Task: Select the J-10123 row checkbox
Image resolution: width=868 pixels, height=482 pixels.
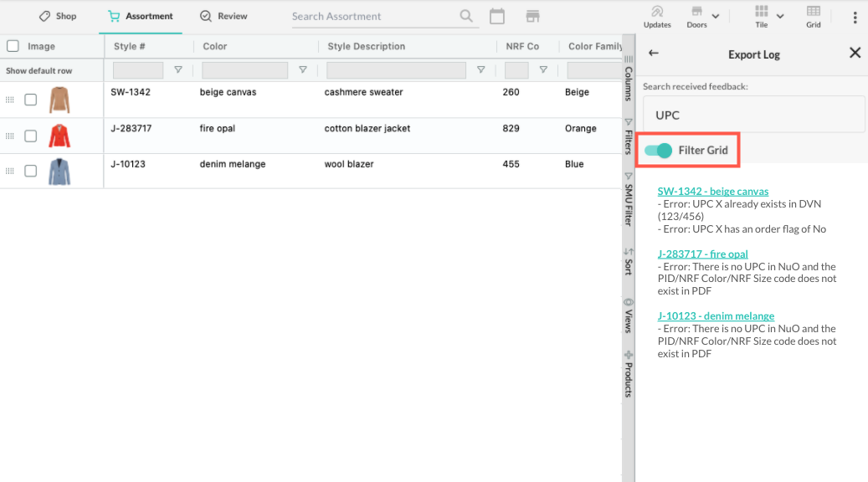Action: click(x=30, y=171)
